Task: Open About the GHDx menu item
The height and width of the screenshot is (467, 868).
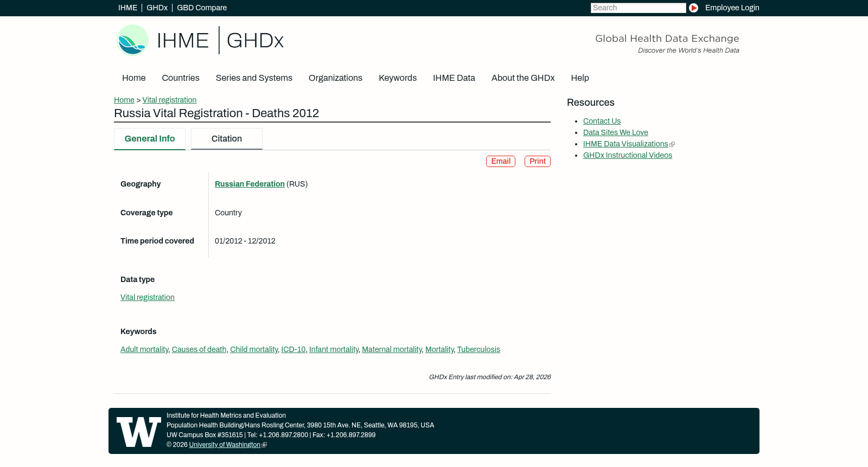Action: tap(523, 78)
